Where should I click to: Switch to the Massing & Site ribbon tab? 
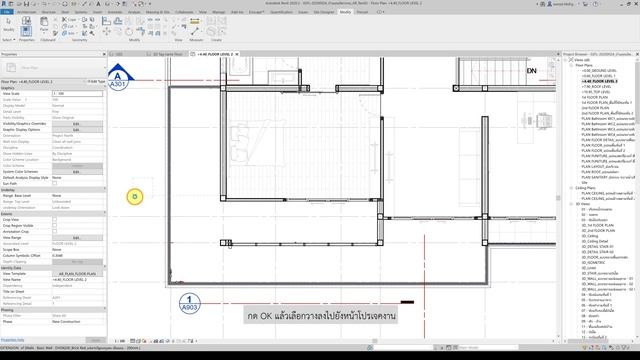click(158, 12)
